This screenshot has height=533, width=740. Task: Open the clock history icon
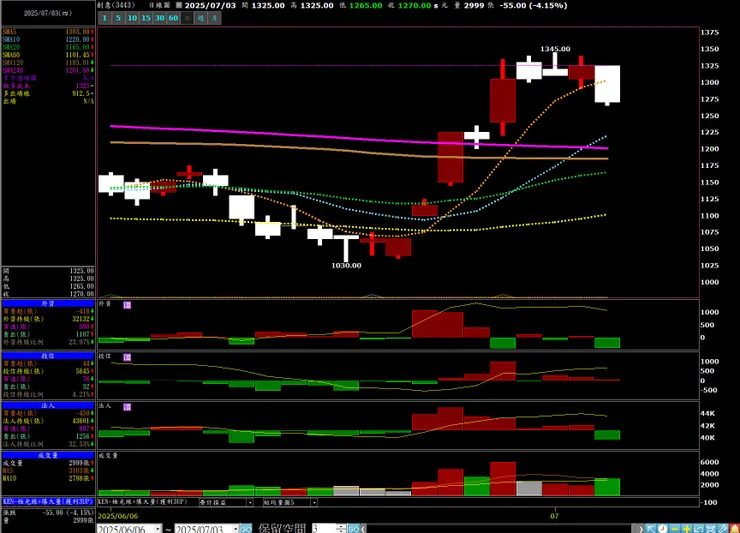(663, 529)
